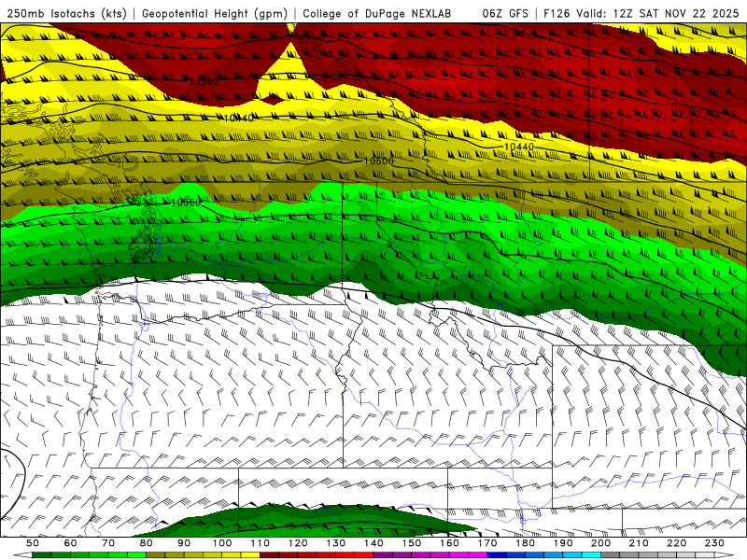Image resolution: width=747 pixels, height=560 pixels.
Task: Click the 190 value on the color scale
Action: click(563, 543)
